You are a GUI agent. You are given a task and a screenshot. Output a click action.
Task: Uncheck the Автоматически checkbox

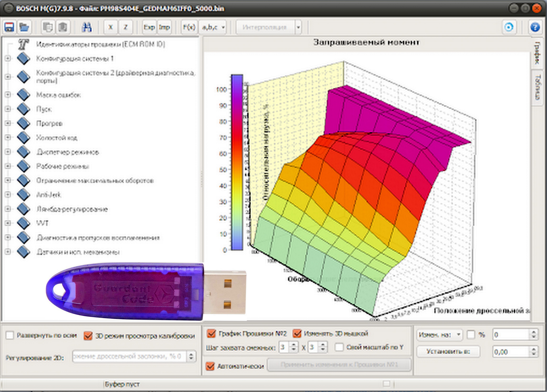[x=210, y=366]
